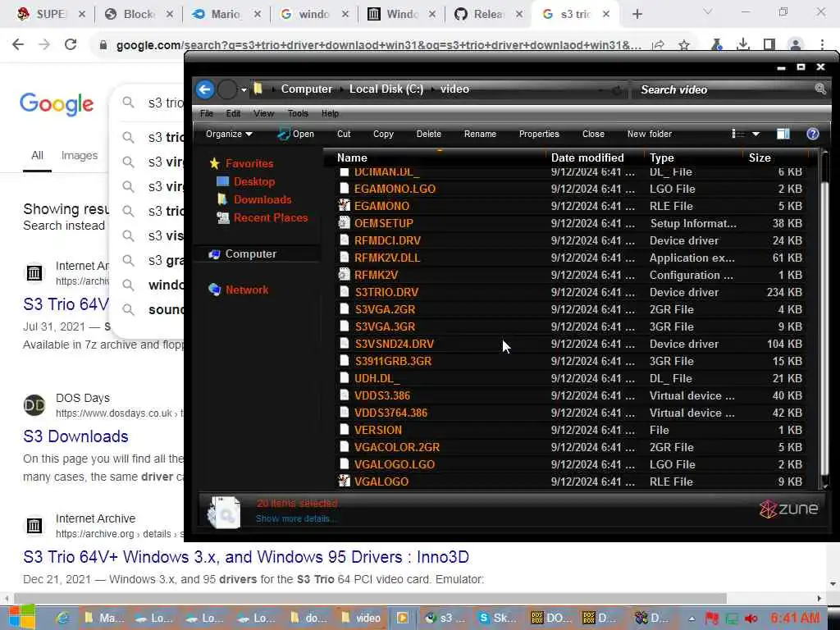This screenshot has width=840, height=630.
Task: Reload the Chrome page
Action: [x=71, y=44]
